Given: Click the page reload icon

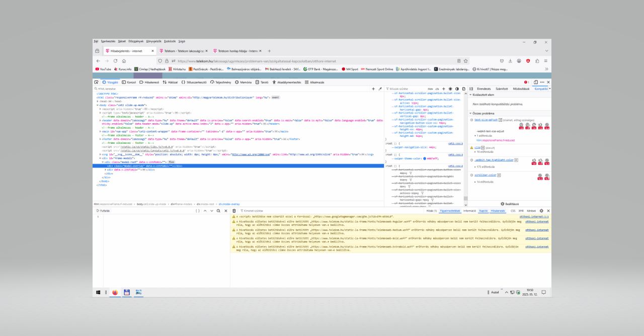Looking at the screenshot, I should click(x=116, y=61).
